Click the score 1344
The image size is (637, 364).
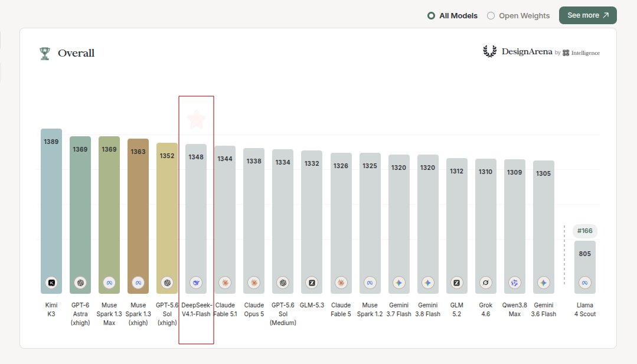225,159
